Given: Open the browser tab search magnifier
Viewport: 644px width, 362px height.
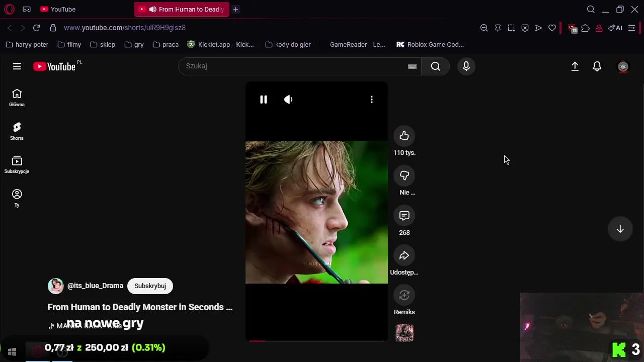Looking at the screenshot, I should (x=591, y=9).
